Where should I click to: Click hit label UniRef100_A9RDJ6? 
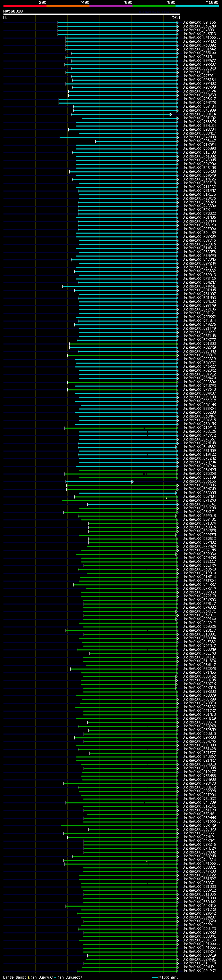click(199, 516)
